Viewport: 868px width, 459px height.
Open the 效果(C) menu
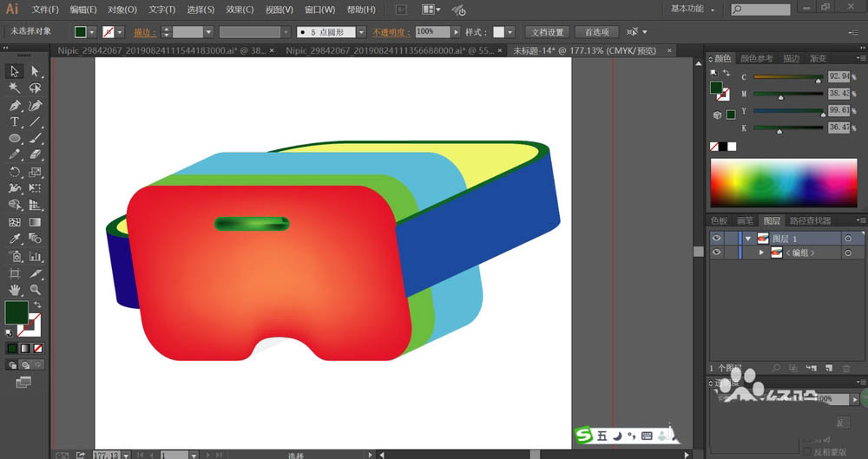[240, 10]
